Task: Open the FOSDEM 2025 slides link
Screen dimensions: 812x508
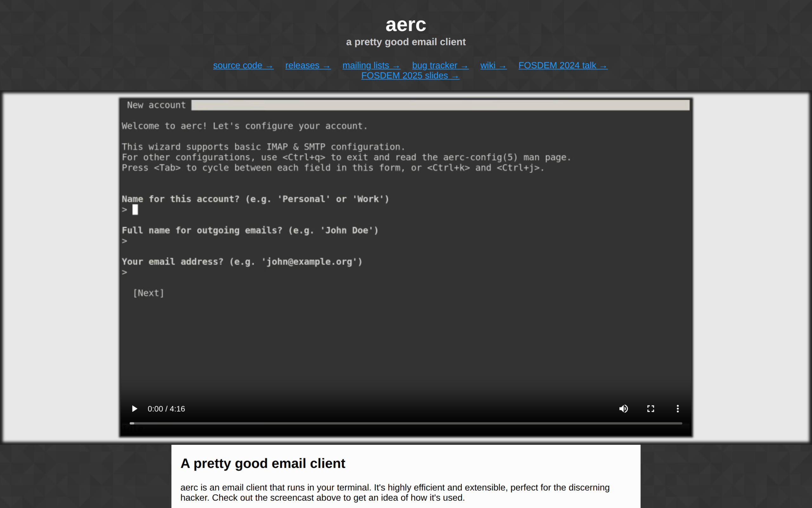Action: click(410, 76)
